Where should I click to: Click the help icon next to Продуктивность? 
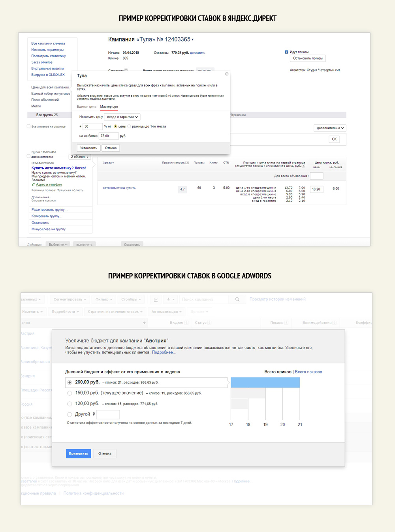coord(187,163)
